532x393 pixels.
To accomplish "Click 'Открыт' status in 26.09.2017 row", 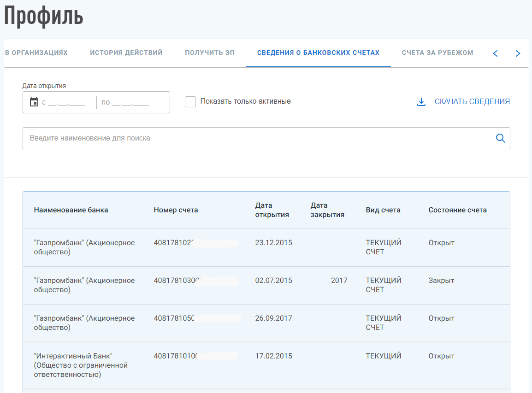I will [441, 318].
